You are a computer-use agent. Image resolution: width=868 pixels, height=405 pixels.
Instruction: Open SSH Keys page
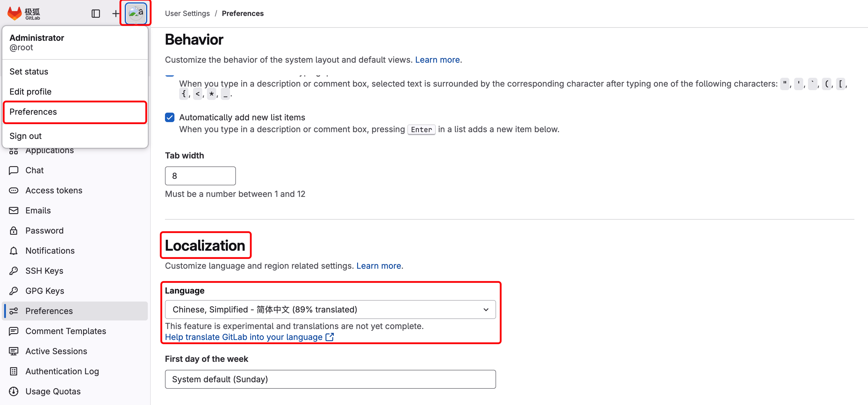pos(44,270)
